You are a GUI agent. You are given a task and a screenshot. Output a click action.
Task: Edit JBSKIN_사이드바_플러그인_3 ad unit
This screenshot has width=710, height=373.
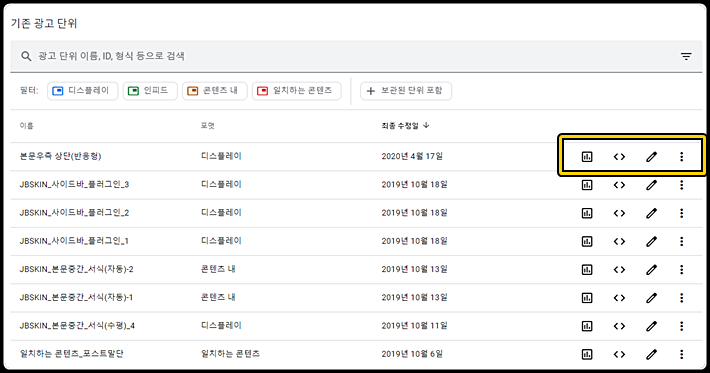(x=651, y=185)
